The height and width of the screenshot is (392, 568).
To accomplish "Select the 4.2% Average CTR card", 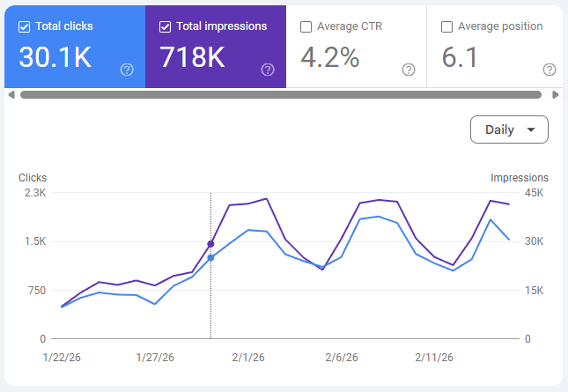I will pyautogui.click(x=357, y=47).
